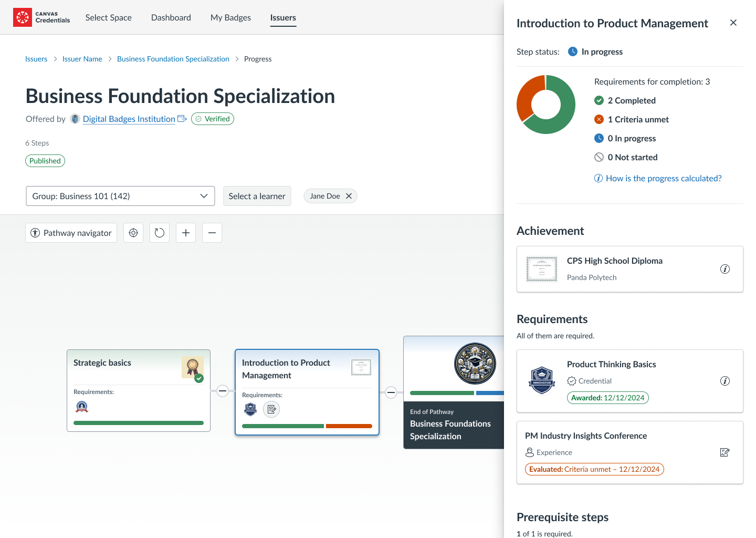
Task: Open info for Product Thinking Basics
Action: [x=725, y=381]
